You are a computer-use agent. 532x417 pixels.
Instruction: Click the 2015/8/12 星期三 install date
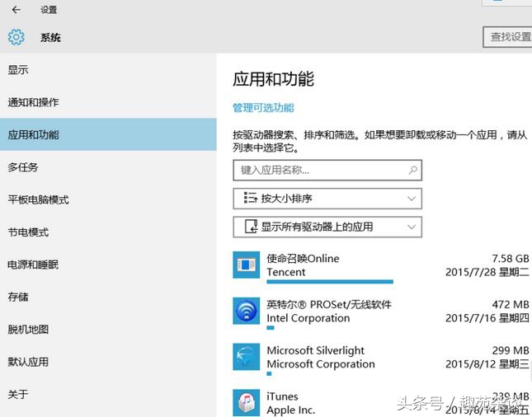coord(487,363)
